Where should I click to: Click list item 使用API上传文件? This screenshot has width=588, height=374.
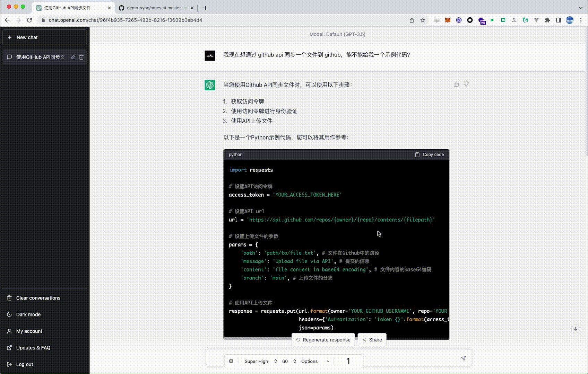[x=252, y=121]
